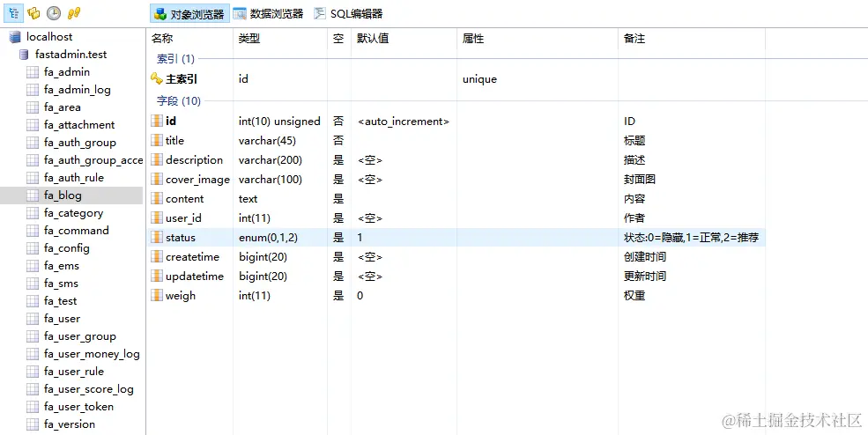Click the key icon of 主索引
868x435 pixels.
click(x=157, y=79)
